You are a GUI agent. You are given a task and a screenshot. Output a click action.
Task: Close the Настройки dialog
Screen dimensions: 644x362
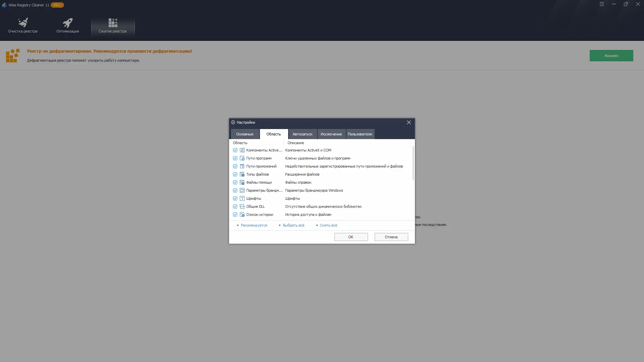coord(409,122)
